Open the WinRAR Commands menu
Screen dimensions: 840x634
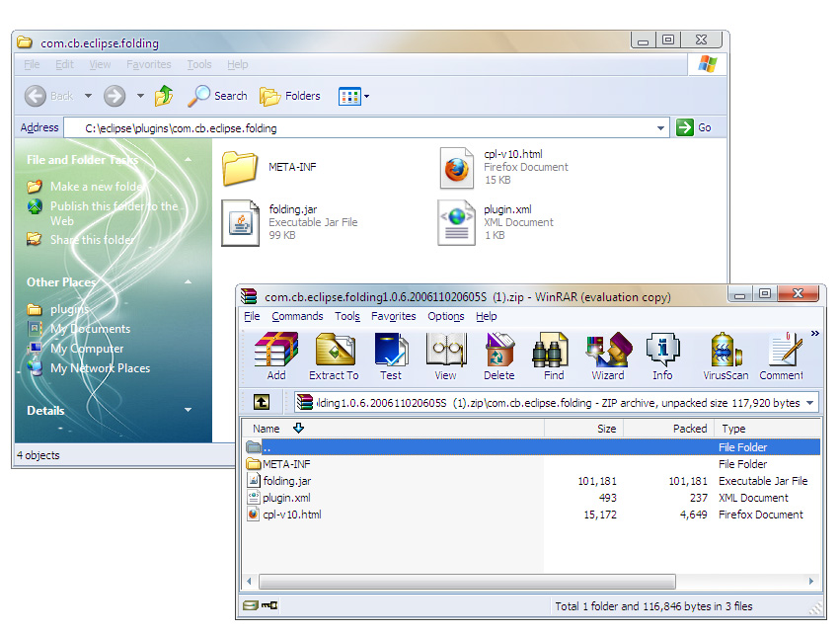(x=297, y=316)
